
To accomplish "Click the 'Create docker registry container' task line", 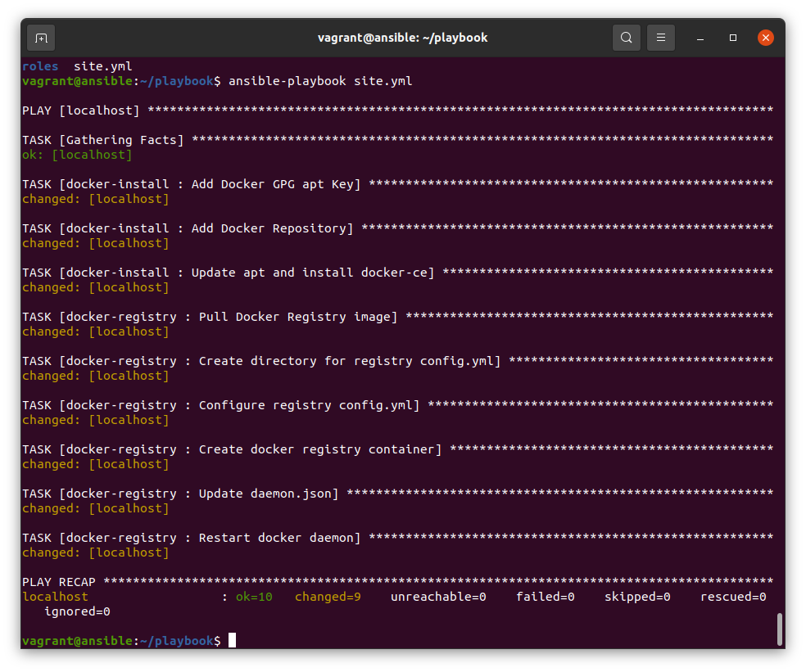I will tap(397, 449).
